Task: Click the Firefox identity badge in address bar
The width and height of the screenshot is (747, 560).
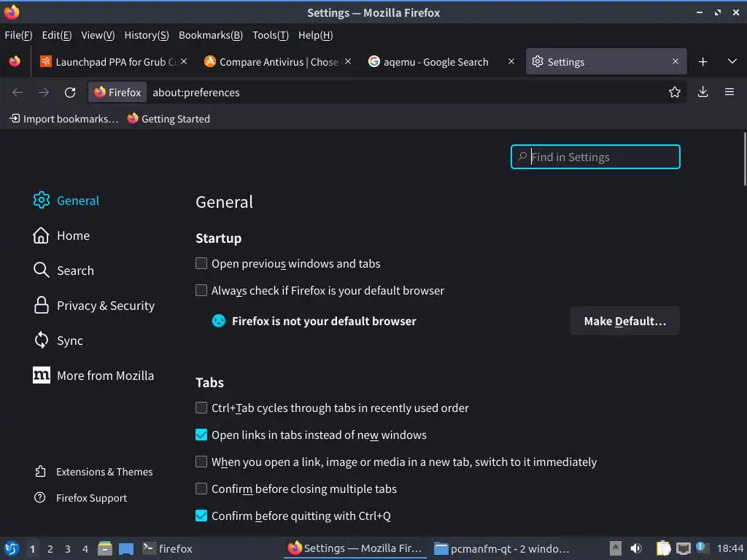Action: [x=117, y=93]
